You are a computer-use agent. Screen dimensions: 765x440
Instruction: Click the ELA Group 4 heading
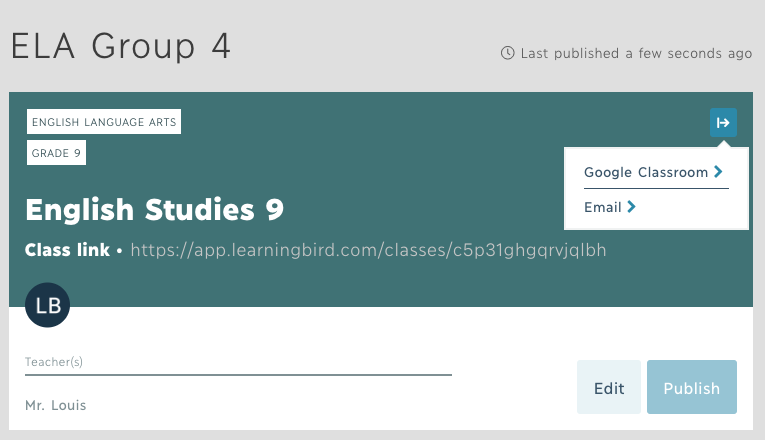pos(121,47)
